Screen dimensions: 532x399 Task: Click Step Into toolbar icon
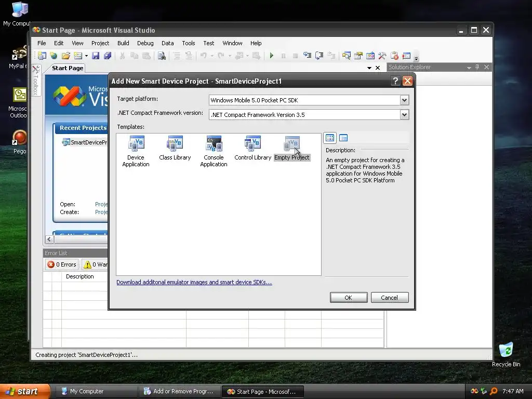point(308,56)
